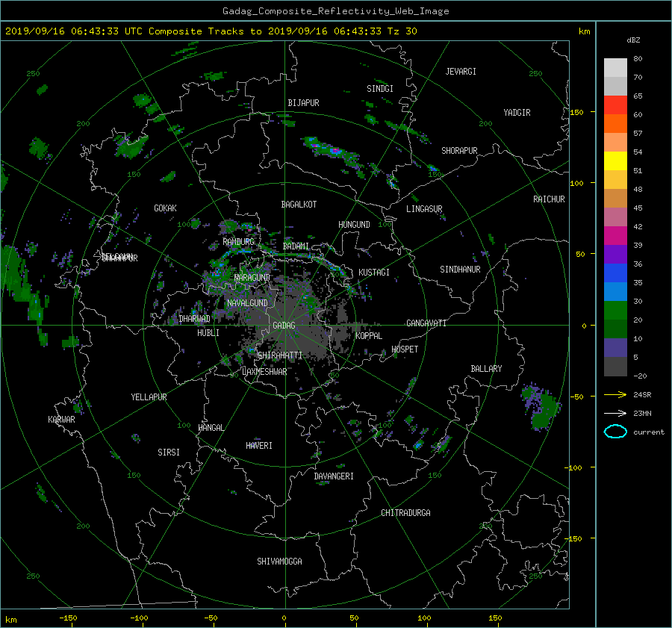Click the magenta 39 dBZ legend swatch
The height and width of the screenshot is (628, 672).
615,236
